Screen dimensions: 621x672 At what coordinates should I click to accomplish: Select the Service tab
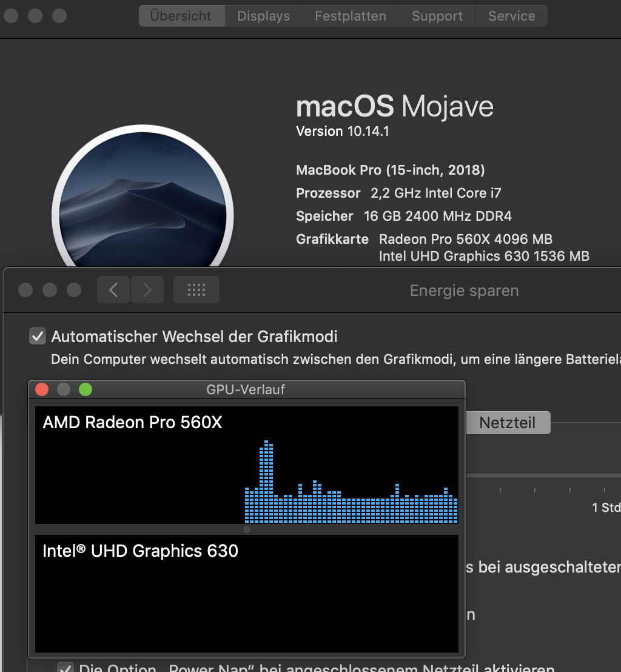tap(511, 16)
